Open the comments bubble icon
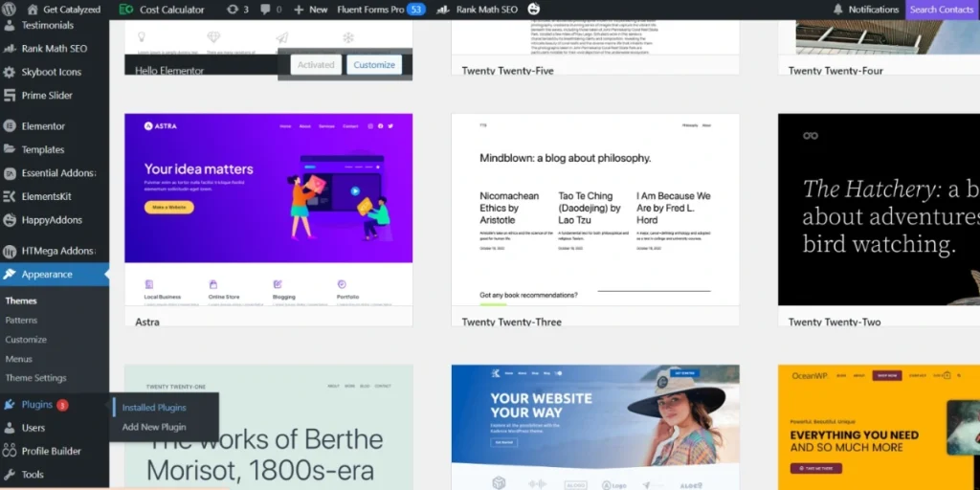 tap(265, 10)
